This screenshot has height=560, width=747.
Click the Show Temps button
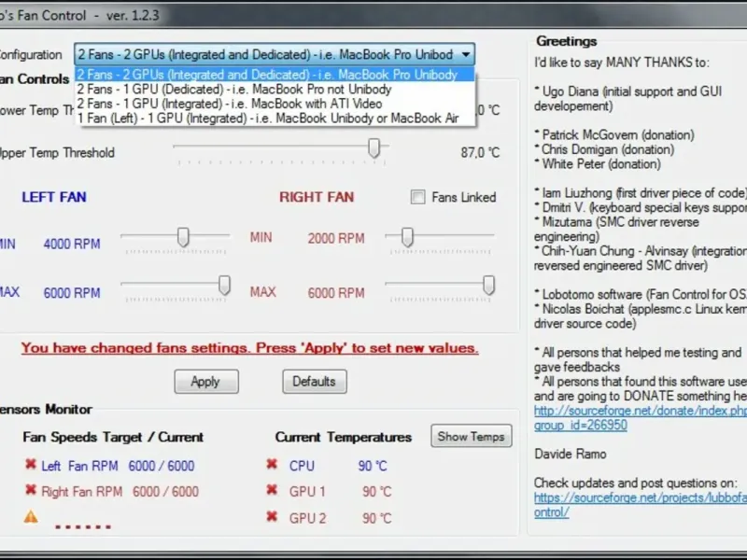pos(472,436)
